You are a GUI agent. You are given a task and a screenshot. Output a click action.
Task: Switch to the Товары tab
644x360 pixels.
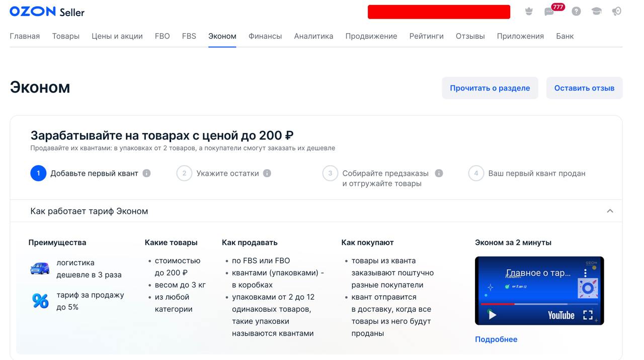coord(66,36)
